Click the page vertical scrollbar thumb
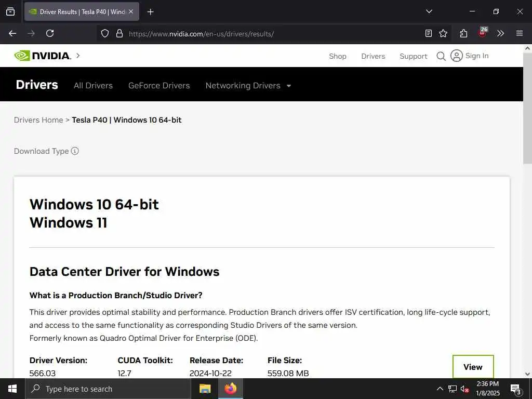 (527, 107)
